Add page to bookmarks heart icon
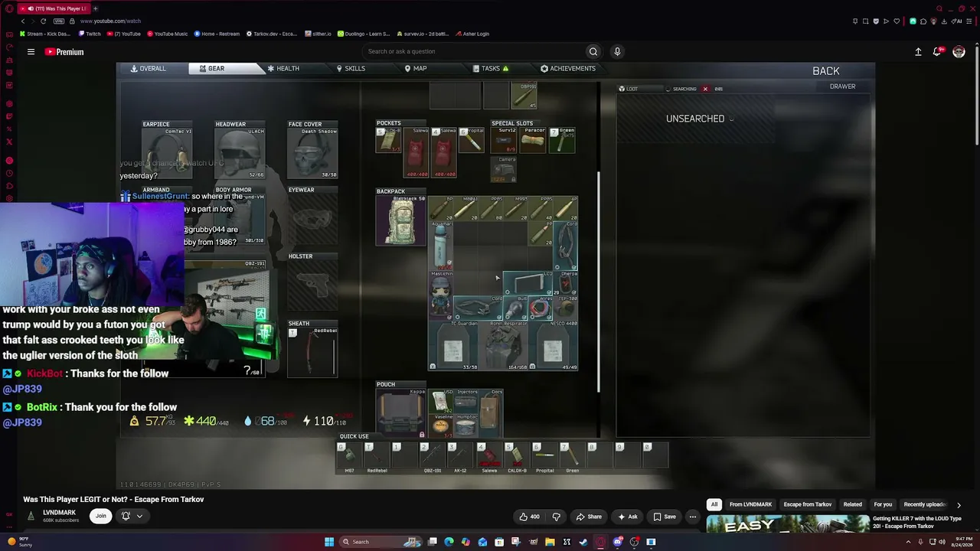The image size is (980, 551). pos(897,21)
